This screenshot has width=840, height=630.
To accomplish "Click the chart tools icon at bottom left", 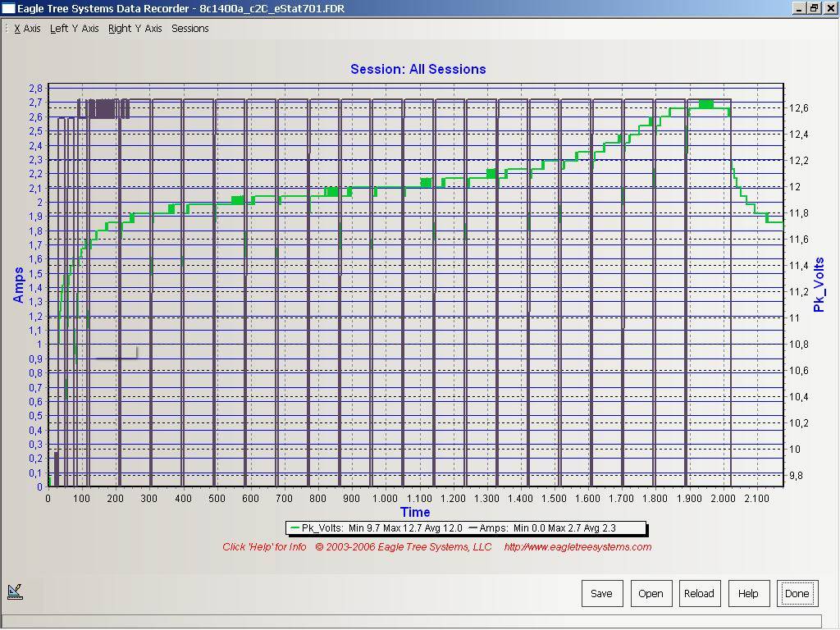I will coord(15,591).
